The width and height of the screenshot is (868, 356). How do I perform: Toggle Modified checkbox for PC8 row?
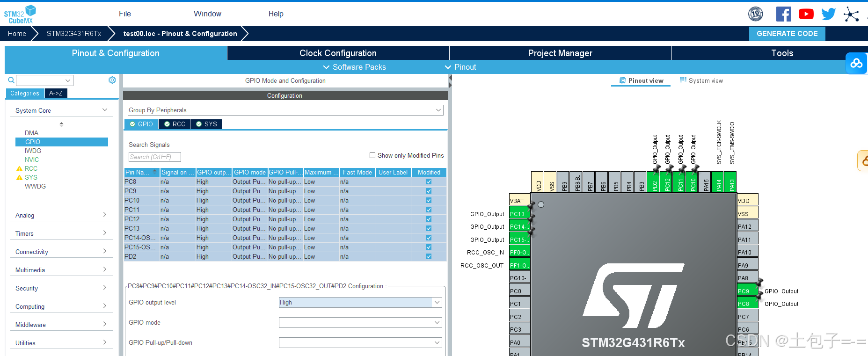pyautogui.click(x=429, y=182)
